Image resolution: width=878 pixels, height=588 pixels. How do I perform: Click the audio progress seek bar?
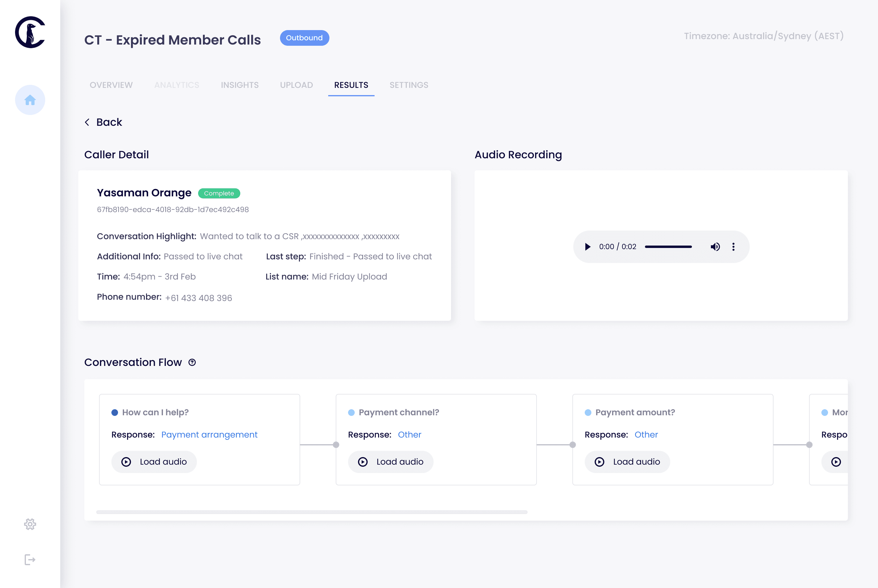668,247
